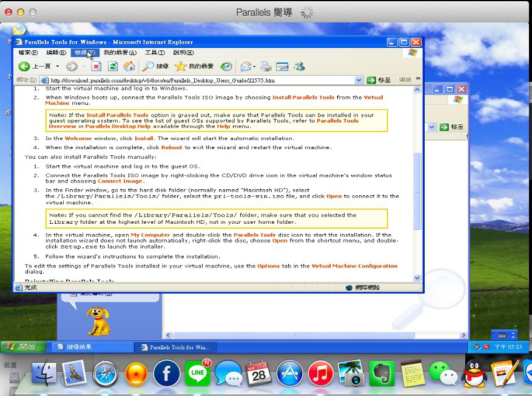532x396 pixels.
Task: Print the page with the printer icon
Action: [266, 67]
